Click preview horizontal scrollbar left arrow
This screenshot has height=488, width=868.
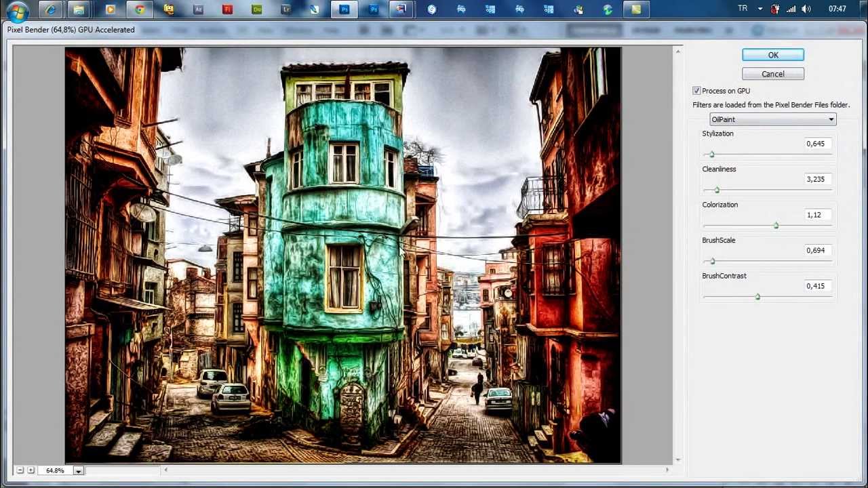click(165, 470)
